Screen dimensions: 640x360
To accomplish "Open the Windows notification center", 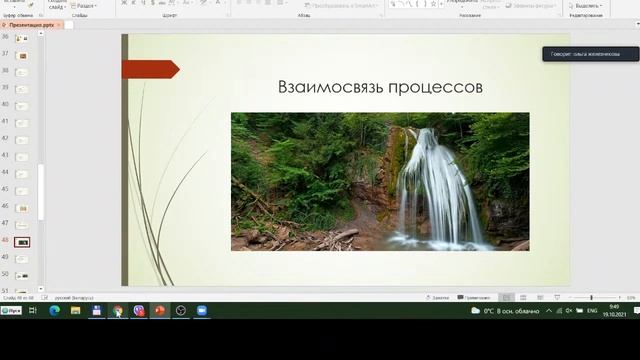I will point(636,311).
